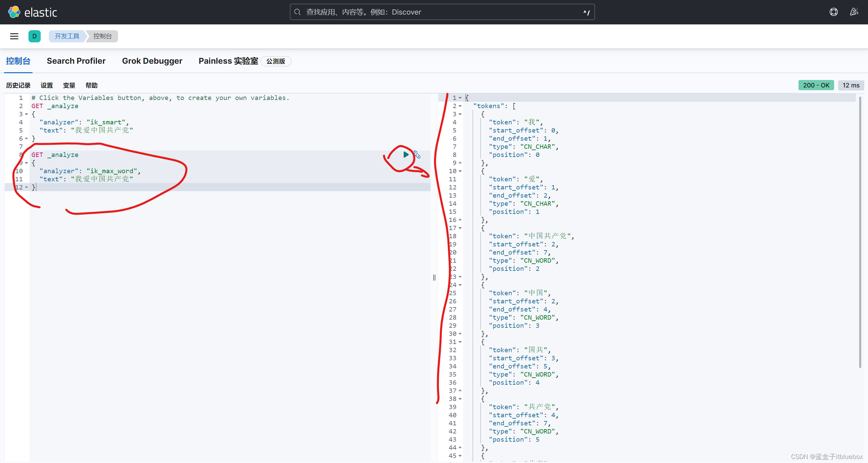Click the Elastic logo home icon
The image size is (868, 463).
pos(14,12)
